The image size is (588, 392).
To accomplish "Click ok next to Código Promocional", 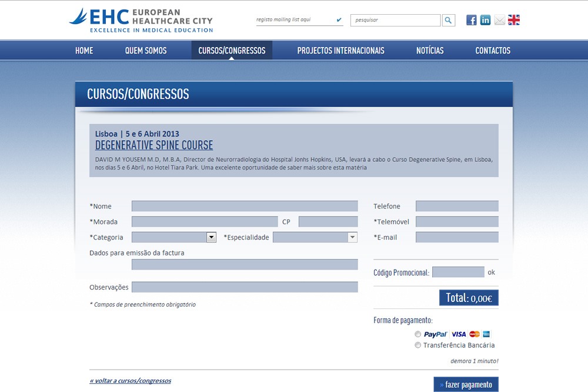I will (x=491, y=272).
